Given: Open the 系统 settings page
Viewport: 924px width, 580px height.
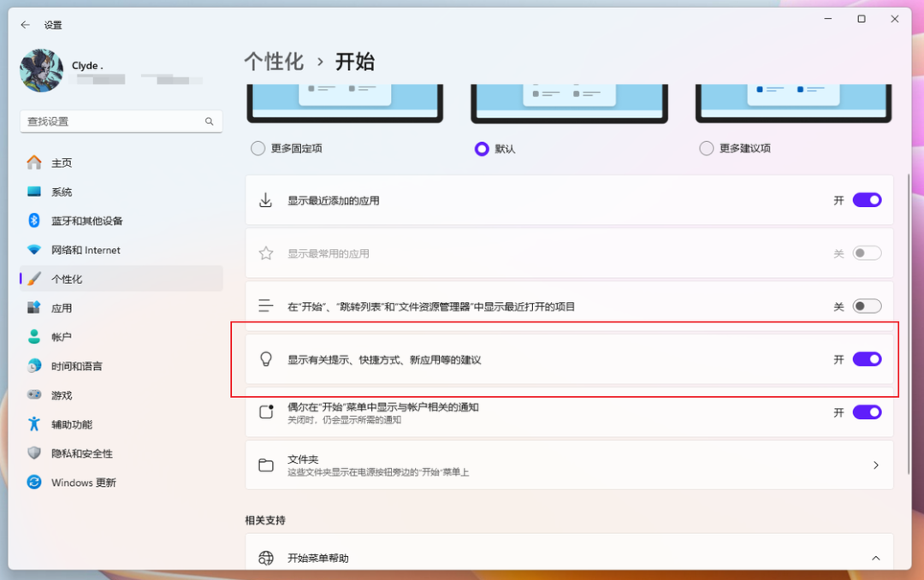Looking at the screenshot, I should pos(121,192).
